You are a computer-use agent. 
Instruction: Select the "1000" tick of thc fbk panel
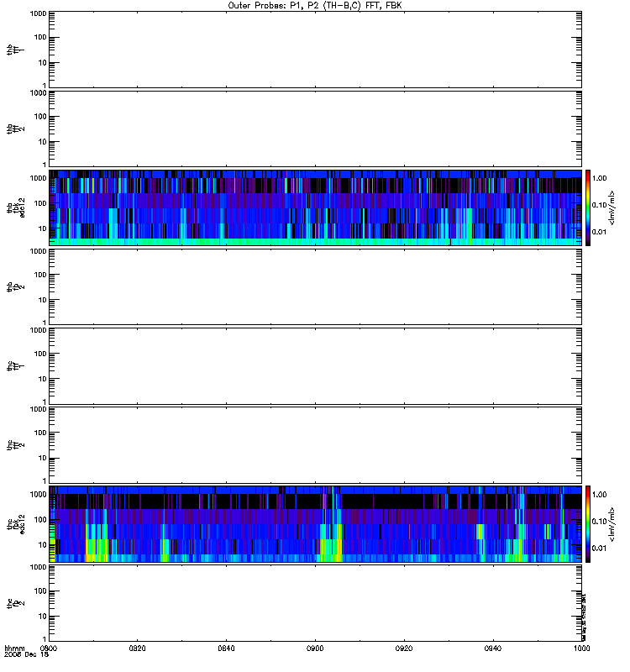[x=39, y=495]
